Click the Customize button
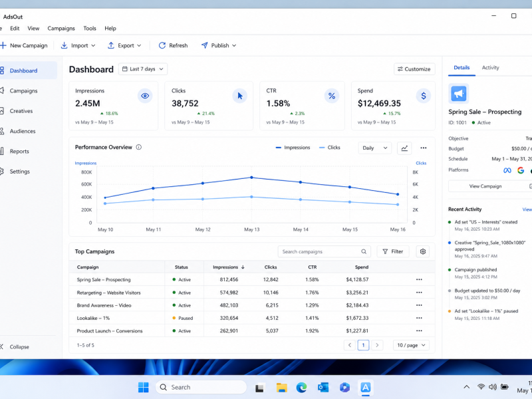 [x=414, y=69]
